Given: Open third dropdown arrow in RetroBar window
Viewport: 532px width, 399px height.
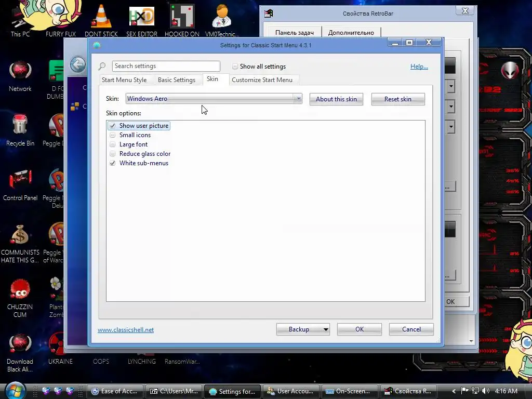Looking at the screenshot, I should 450,127.
